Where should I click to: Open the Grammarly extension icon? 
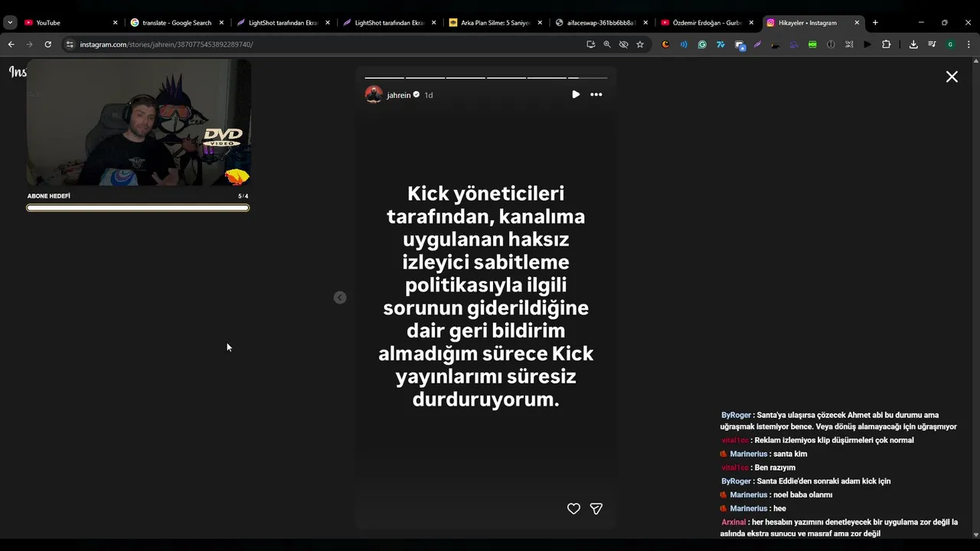[702, 44]
